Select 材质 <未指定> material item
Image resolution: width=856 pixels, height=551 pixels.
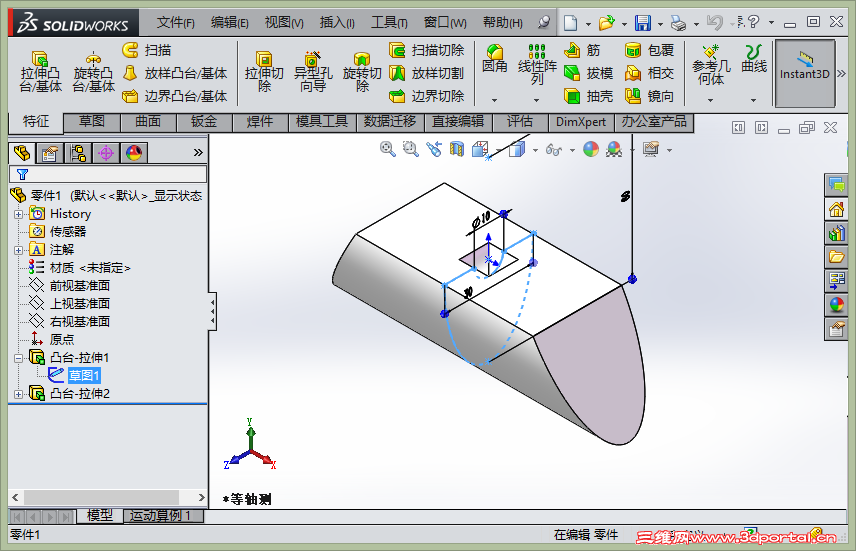click(x=90, y=268)
